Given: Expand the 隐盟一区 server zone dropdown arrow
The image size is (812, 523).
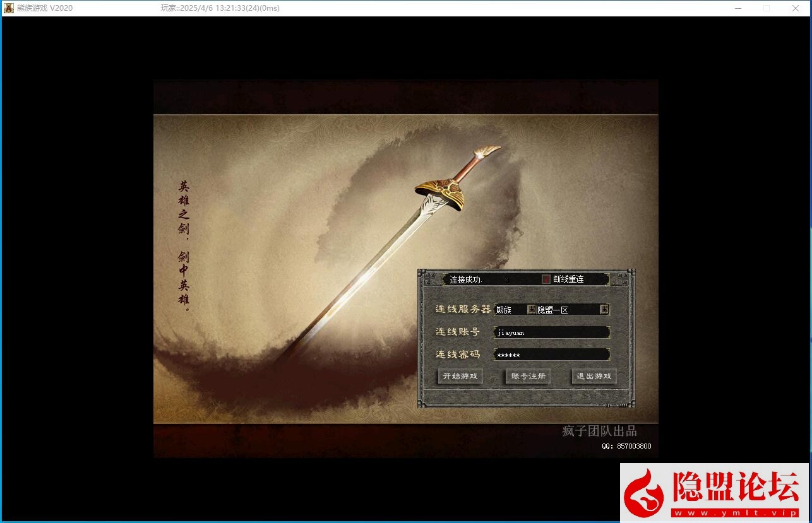Looking at the screenshot, I should (x=604, y=309).
